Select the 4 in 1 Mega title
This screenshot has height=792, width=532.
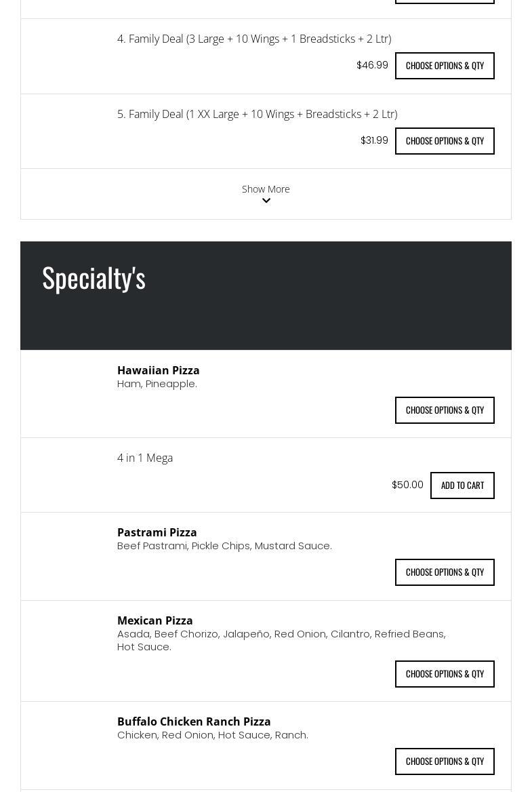pyautogui.click(x=145, y=458)
